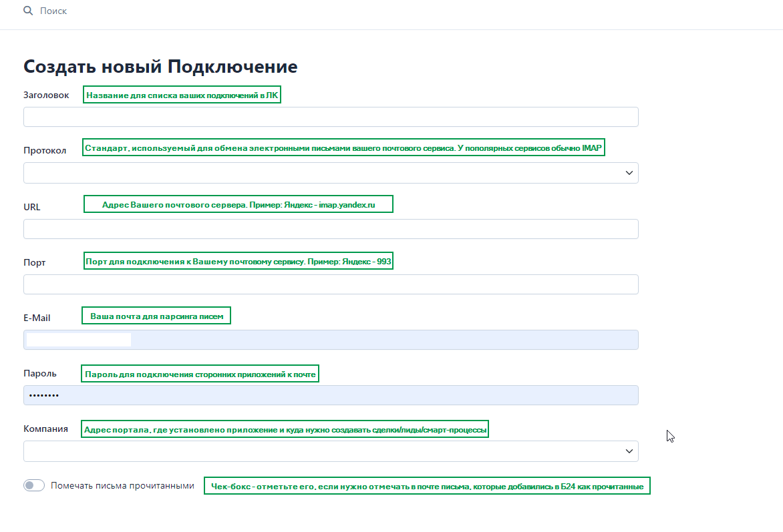Expand the Компания dropdown
Image resolution: width=783 pixels, height=532 pixels.
tap(321, 451)
